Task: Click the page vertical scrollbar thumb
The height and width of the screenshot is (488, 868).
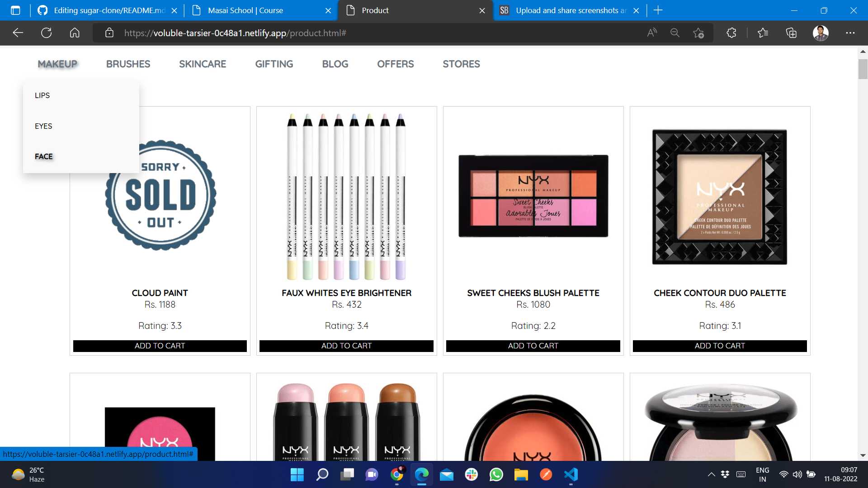Action: 863,69
